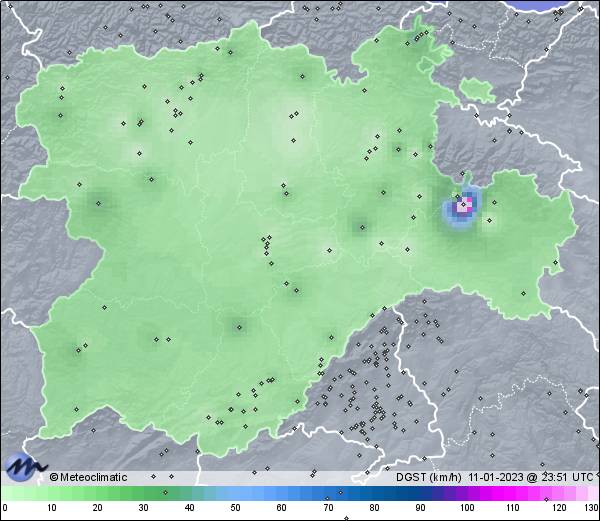Click the 23:51 UTC time text
This screenshot has width=600, height=521.
[567, 477]
